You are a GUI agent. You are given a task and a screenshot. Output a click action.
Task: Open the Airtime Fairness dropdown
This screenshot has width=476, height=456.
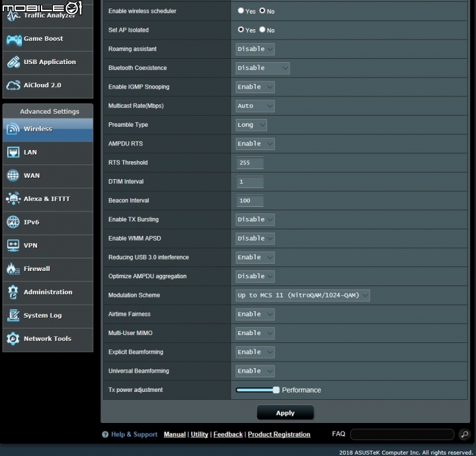(255, 314)
